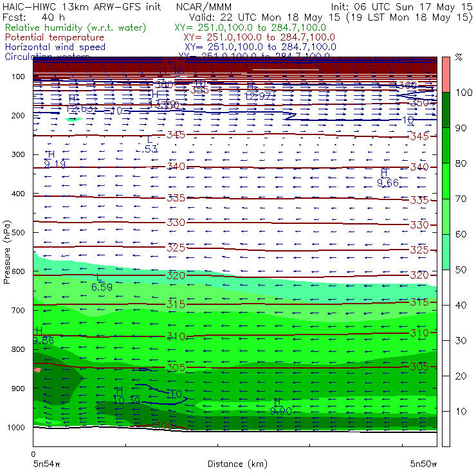Viewport: 476px width, 476px height.
Task: Click the 'Potential temperature' legend label
Action: pos(55,37)
